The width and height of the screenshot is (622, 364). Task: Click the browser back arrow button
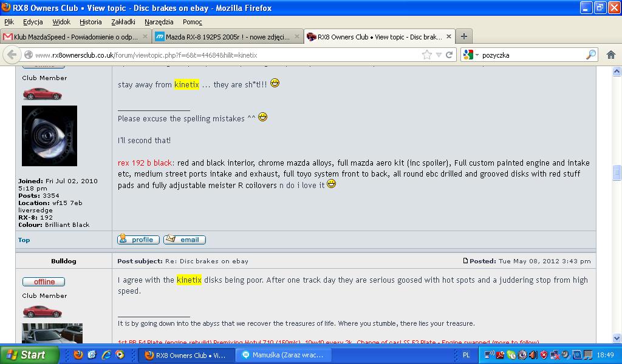pyautogui.click(x=12, y=55)
